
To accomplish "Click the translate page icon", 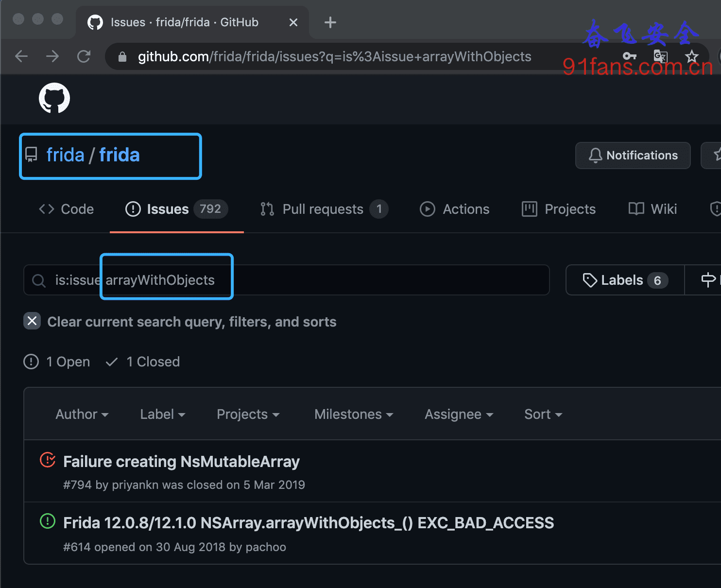I will click(x=661, y=56).
